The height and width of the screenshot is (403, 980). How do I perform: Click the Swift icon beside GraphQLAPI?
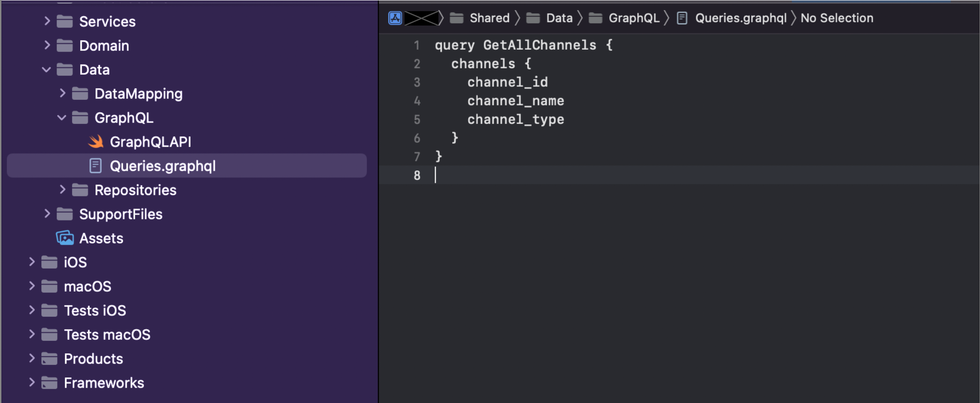click(x=96, y=142)
